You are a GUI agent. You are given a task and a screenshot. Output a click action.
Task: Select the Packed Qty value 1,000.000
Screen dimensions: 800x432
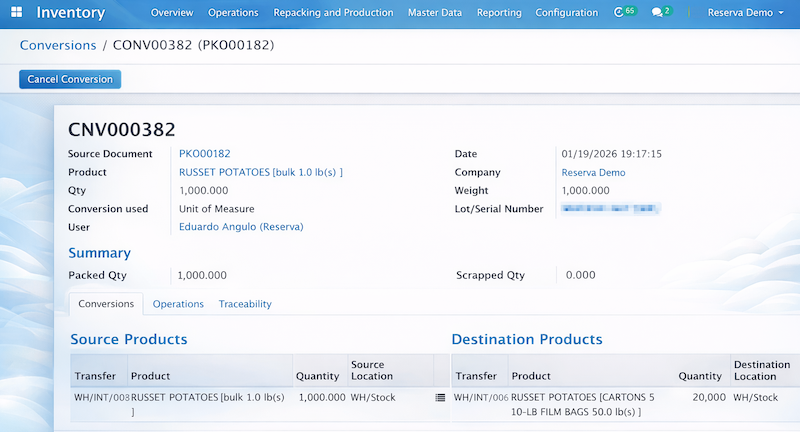pos(202,275)
